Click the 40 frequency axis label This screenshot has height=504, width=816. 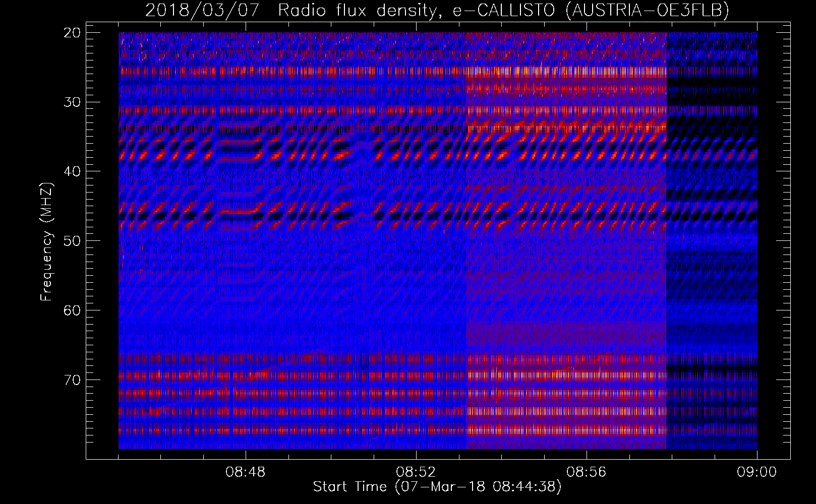point(73,171)
